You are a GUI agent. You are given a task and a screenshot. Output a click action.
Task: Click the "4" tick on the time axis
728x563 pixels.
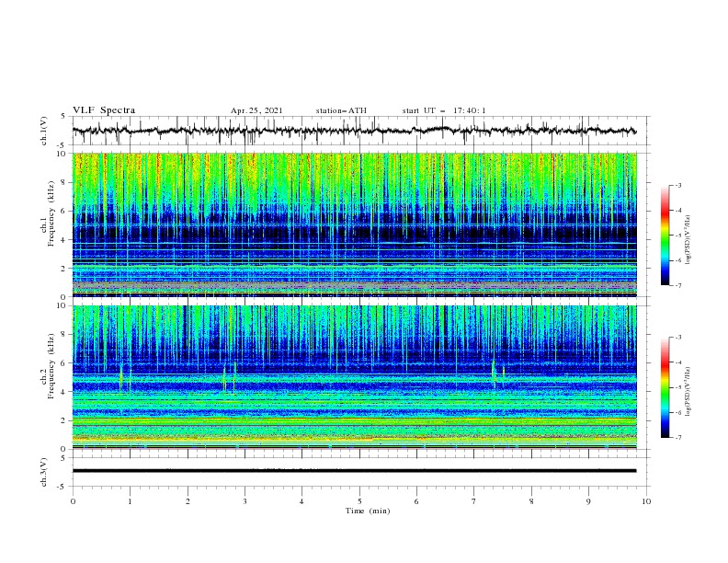(301, 501)
